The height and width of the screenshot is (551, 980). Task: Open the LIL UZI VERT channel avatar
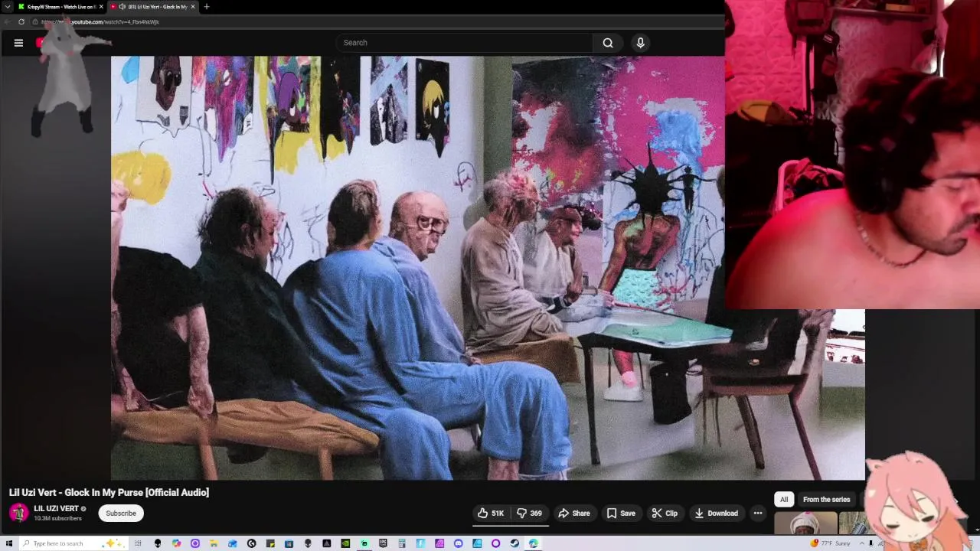pos(19,513)
